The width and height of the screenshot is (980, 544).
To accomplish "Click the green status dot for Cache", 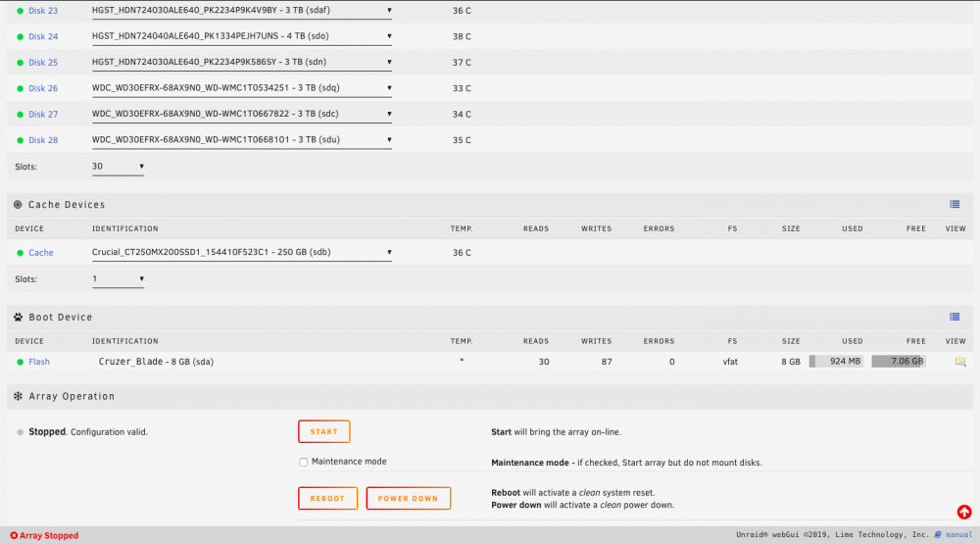I will click(20, 253).
